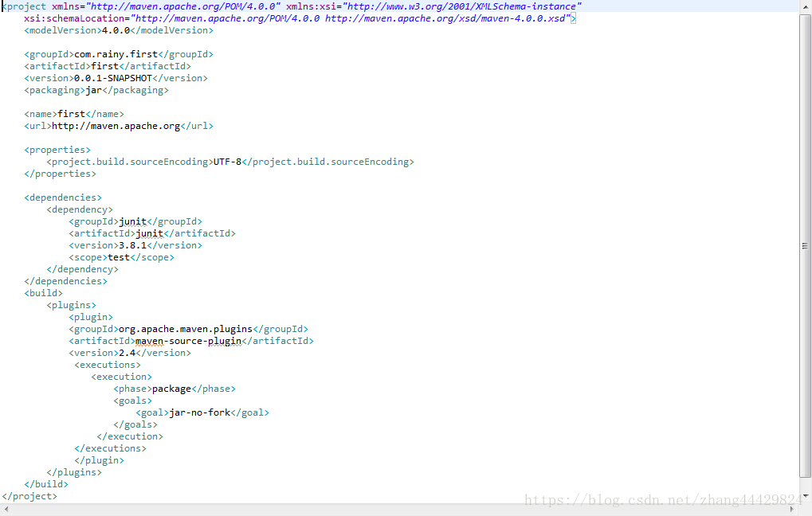Viewport: 812px width, 516px height.
Task: Click the dependency version 3.8.1
Action: (x=132, y=245)
